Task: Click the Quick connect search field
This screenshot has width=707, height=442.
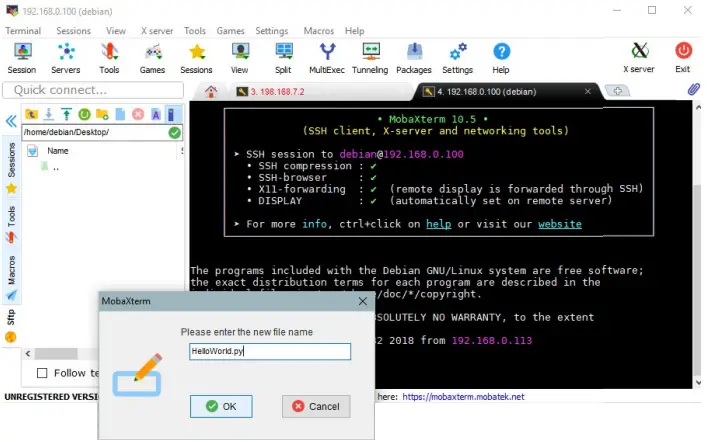Action: click(x=93, y=90)
